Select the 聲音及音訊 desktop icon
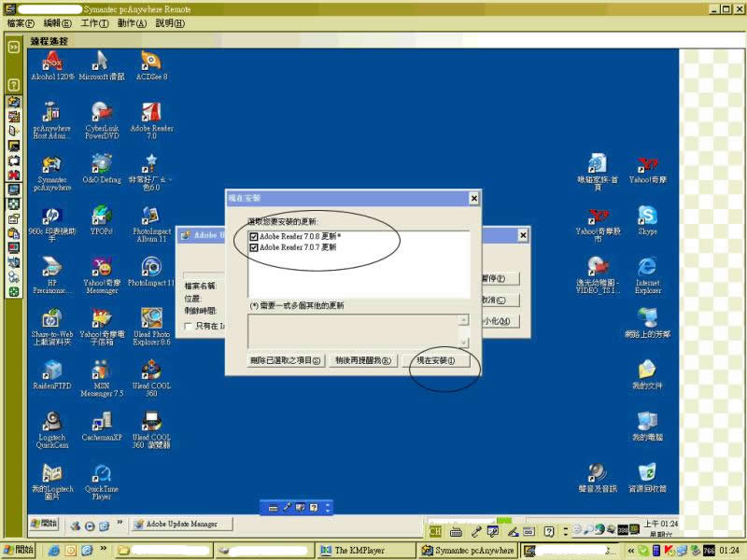Viewport: 747px width, 560px height. [598, 478]
